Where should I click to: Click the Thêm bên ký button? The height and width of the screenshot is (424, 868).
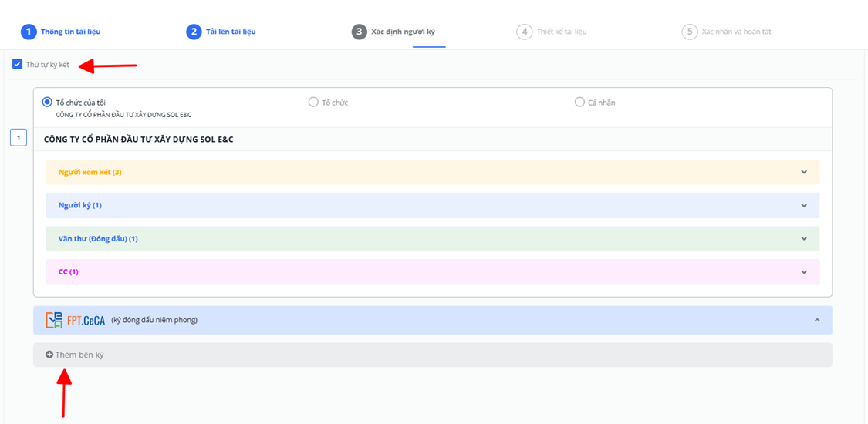tap(79, 355)
